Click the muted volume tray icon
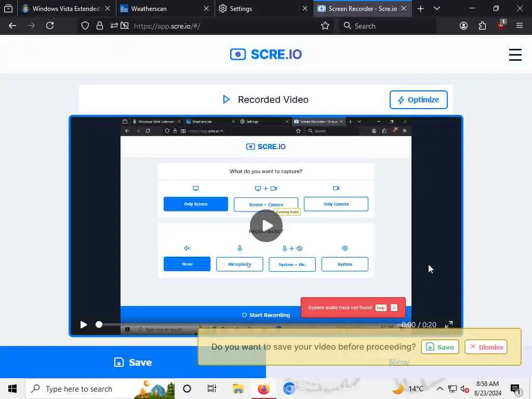This screenshot has height=399, width=532. pyautogui.click(x=464, y=389)
